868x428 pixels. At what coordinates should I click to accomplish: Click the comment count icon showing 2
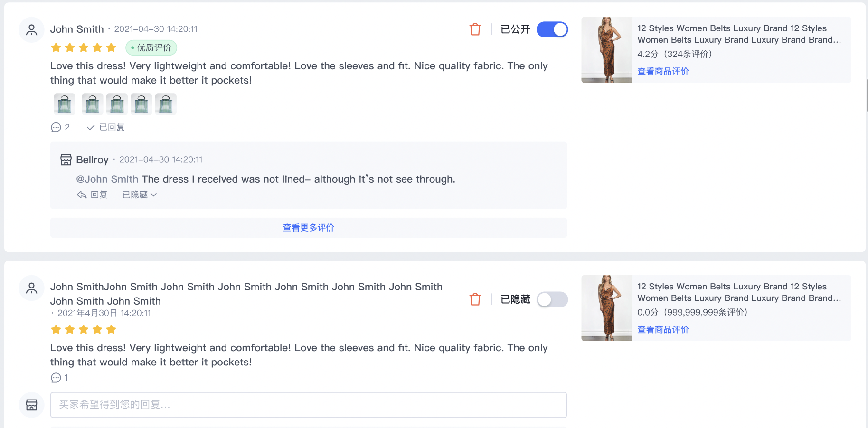pos(56,127)
